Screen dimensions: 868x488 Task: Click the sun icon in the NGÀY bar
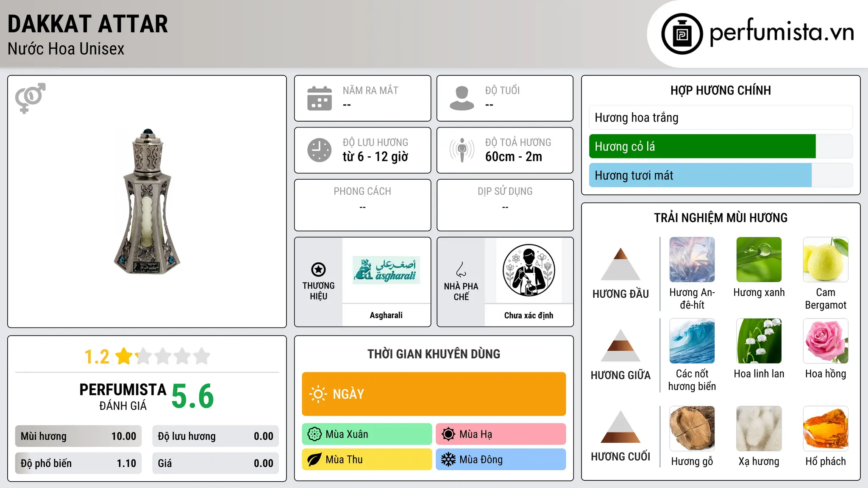(318, 394)
